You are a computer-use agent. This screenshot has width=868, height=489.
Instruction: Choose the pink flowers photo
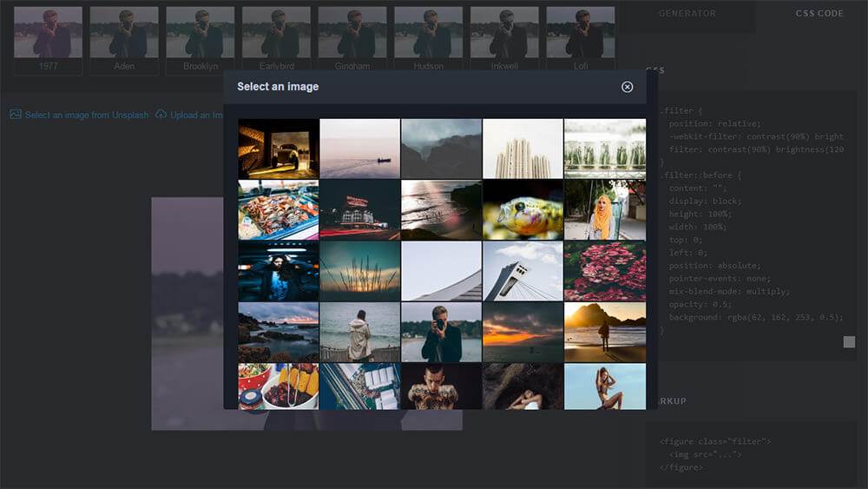pyautogui.click(x=604, y=271)
